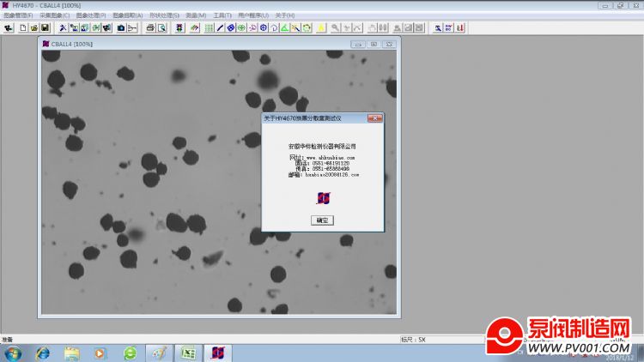Click the print preview magnifier icon
The image size is (644, 362).
click(161, 27)
